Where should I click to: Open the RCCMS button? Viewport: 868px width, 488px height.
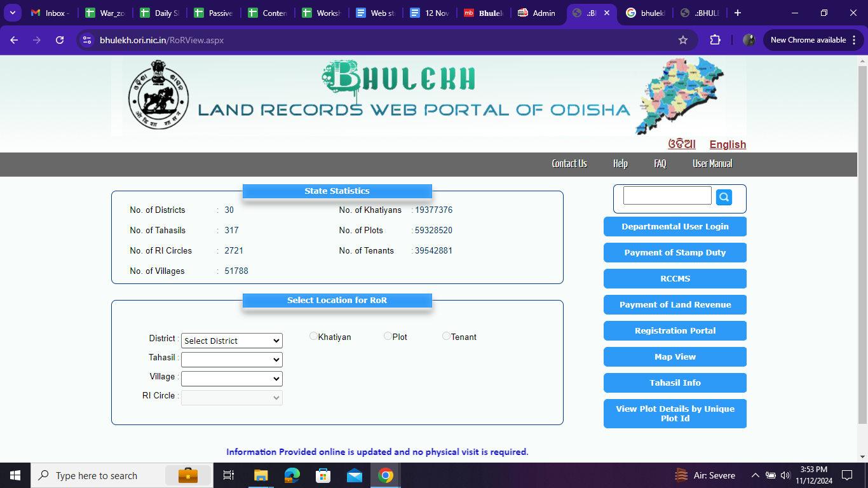coord(675,279)
